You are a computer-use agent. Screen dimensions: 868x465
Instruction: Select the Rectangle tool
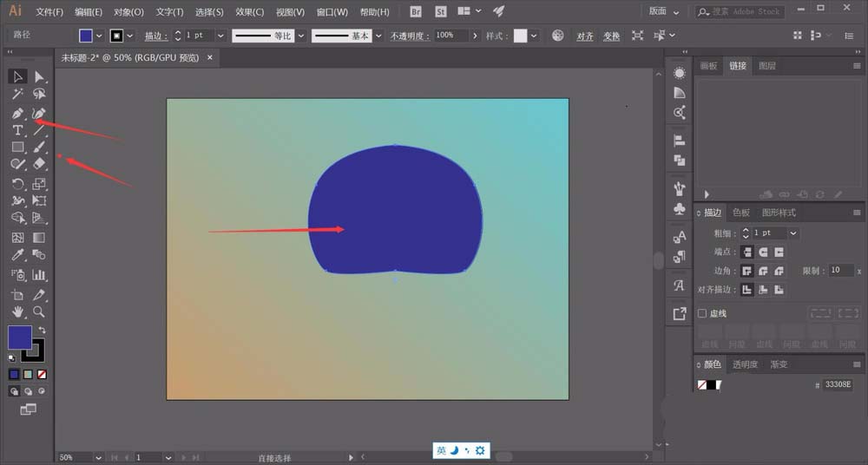pyautogui.click(x=17, y=147)
